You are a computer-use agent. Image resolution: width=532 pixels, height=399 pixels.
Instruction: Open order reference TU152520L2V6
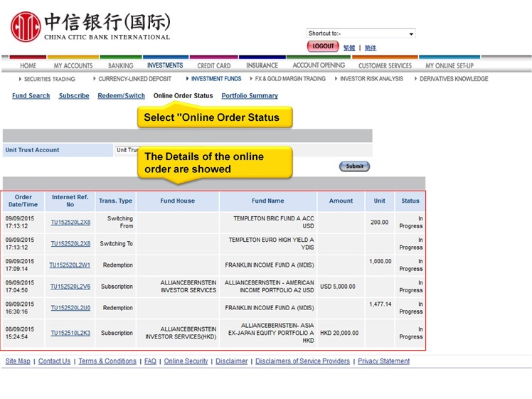[70, 287]
